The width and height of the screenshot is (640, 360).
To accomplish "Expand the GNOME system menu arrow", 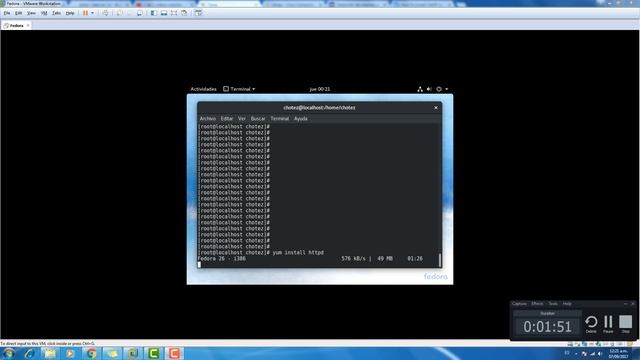I will pos(447,89).
